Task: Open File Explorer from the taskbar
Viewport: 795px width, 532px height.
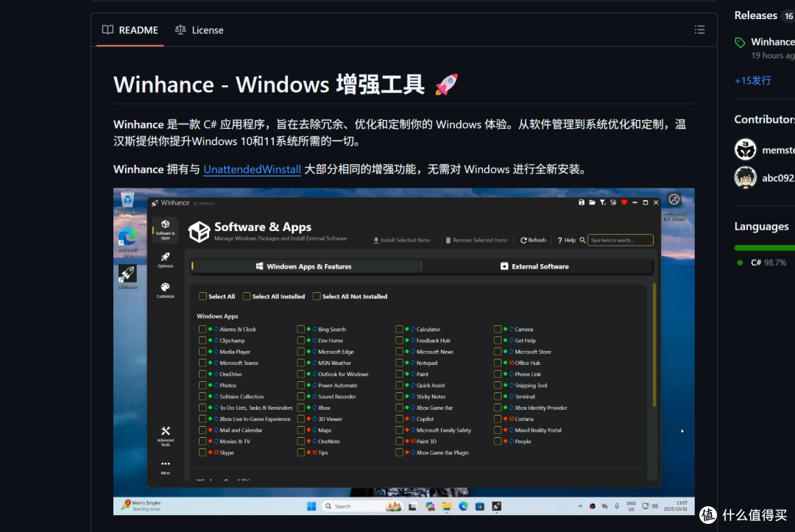Action: [447, 506]
